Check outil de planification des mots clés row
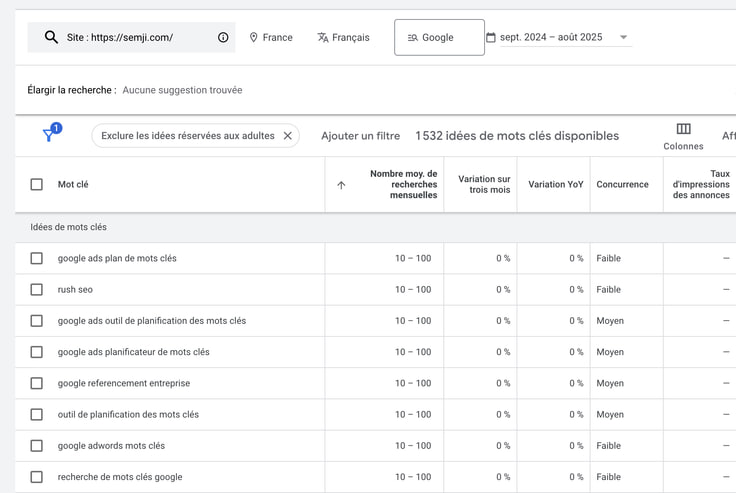Screen dimensions: 736x493 [x=37, y=414]
